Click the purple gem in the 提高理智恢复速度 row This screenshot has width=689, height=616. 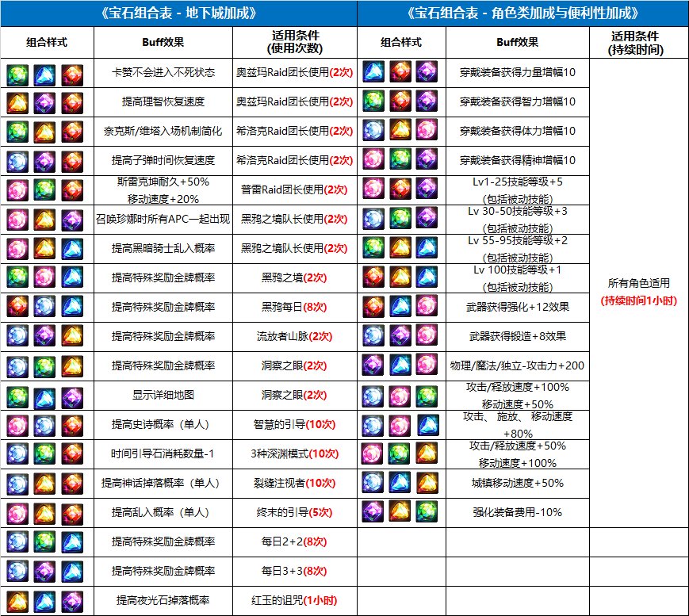[44, 102]
